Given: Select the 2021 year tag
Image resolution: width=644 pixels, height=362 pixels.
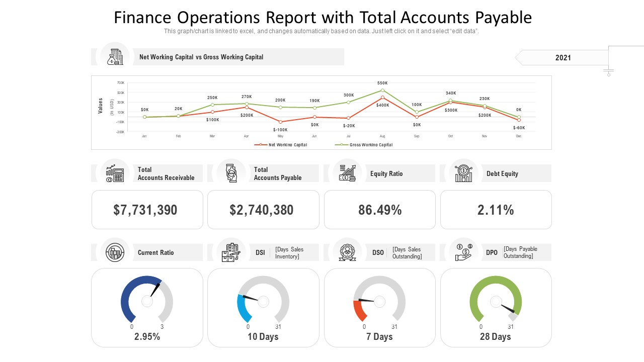Looking at the screenshot, I should [x=563, y=58].
